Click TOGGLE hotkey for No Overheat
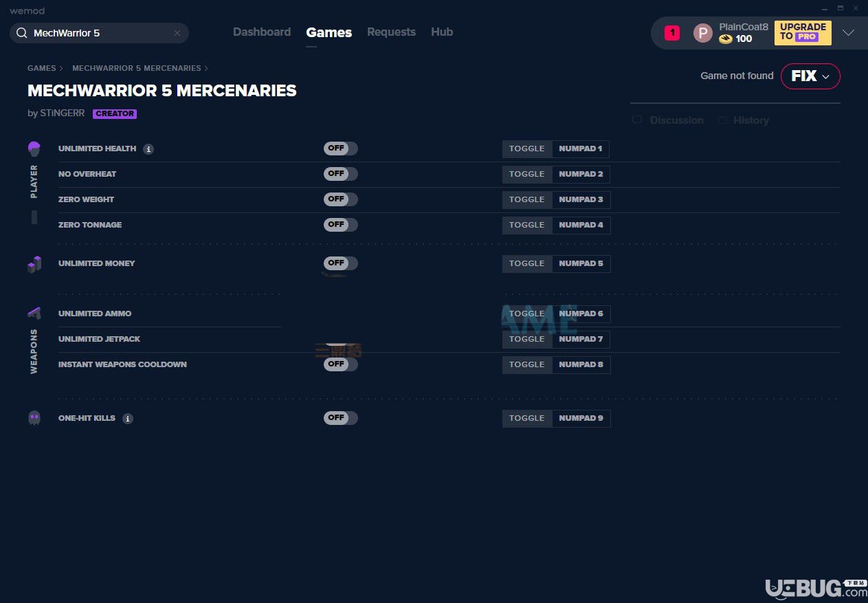The image size is (868, 603). 527,175
